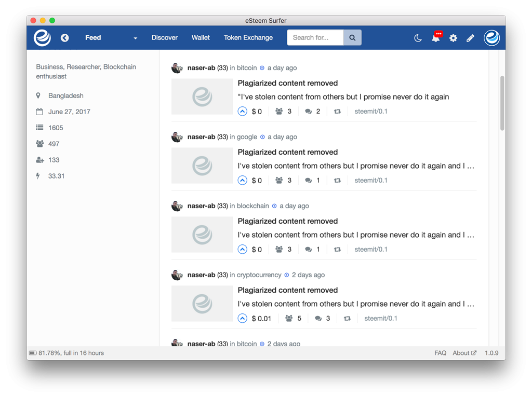Screen dimensions: 532x398
Task: Open thumbnail of the cryptocurrency post
Action: (202, 304)
